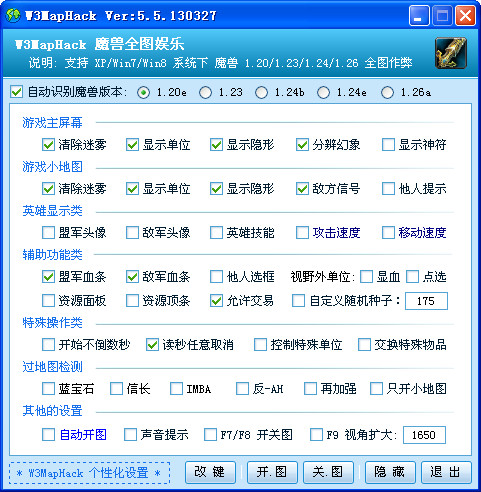Toggle the 敌军血条 checkbox
This screenshot has height=492, width=481.
point(132,277)
